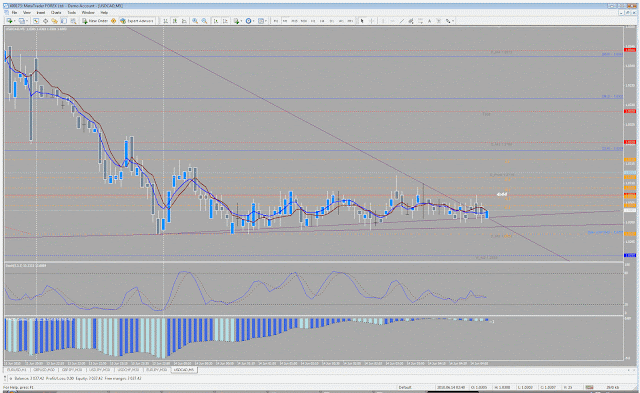Click the Default profile in status bar
The width and height of the screenshot is (640, 393).
[405, 387]
